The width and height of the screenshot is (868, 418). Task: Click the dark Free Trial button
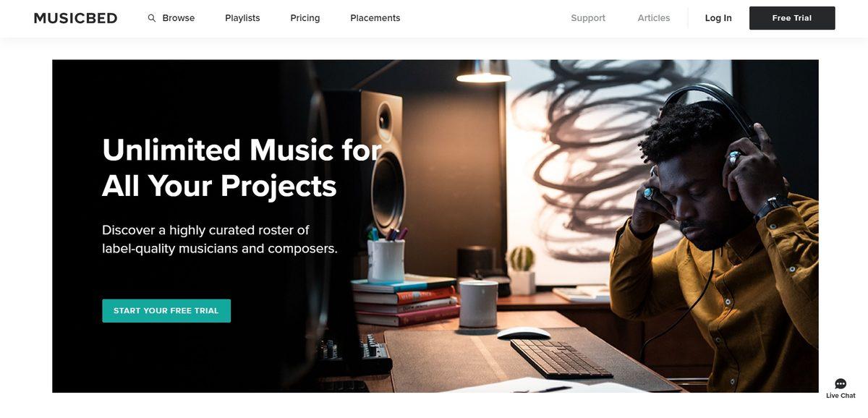click(792, 18)
